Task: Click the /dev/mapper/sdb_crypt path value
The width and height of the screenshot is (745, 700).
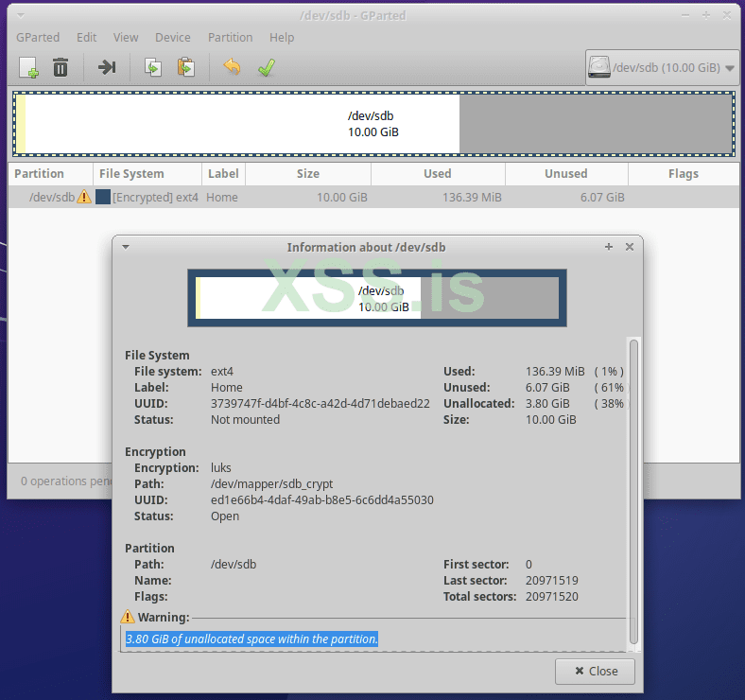Action: (271, 483)
